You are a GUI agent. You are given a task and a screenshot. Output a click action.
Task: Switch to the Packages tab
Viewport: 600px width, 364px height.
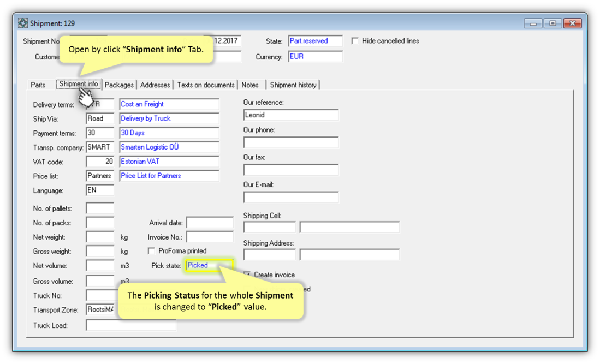[119, 85]
